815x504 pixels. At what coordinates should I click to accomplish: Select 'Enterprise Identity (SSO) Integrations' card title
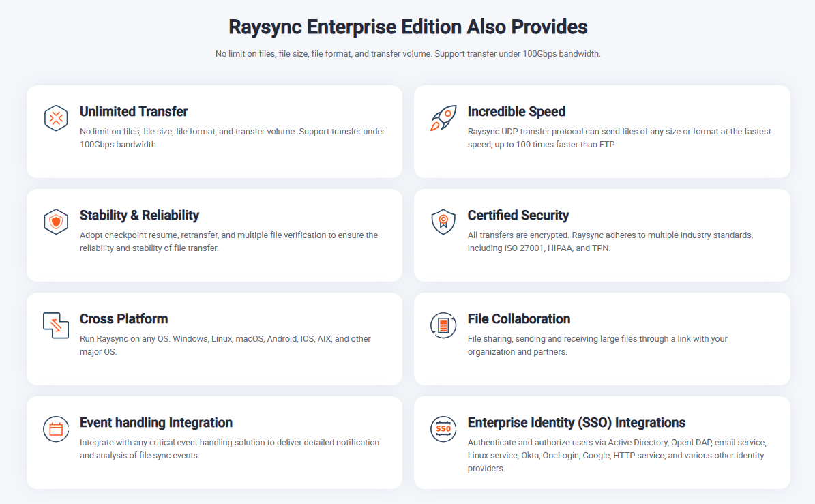tap(576, 422)
